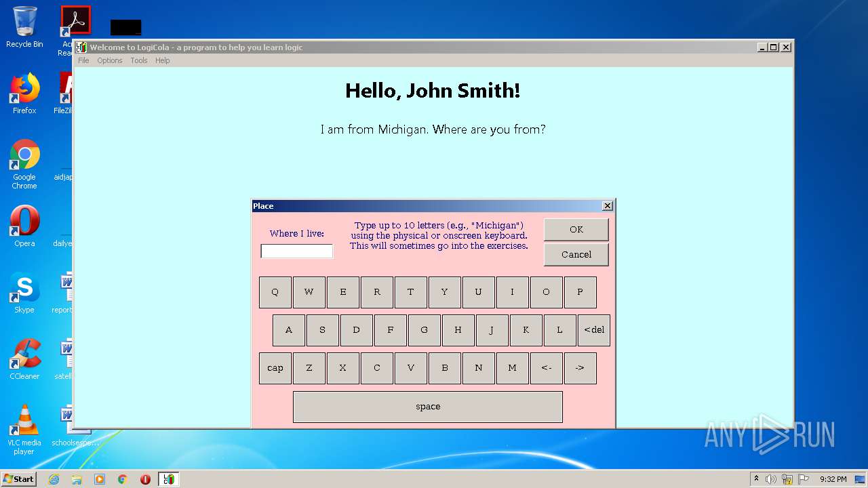Open Windows Media Player on taskbar
Viewport: 868px width, 488px height.
click(x=100, y=479)
